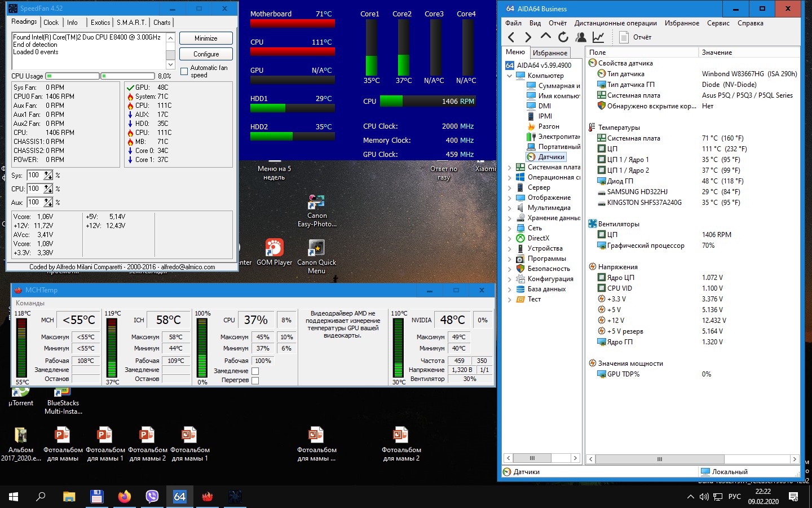Open the graph icon in AIDA64 toolbar
Image resolution: width=812 pixels, height=508 pixels.
click(598, 37)
